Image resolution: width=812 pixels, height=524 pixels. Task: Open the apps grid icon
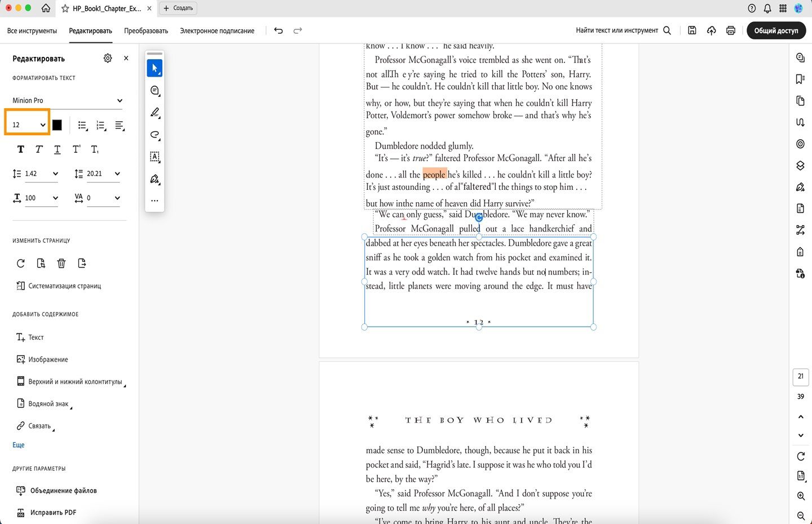pos(783,8)
